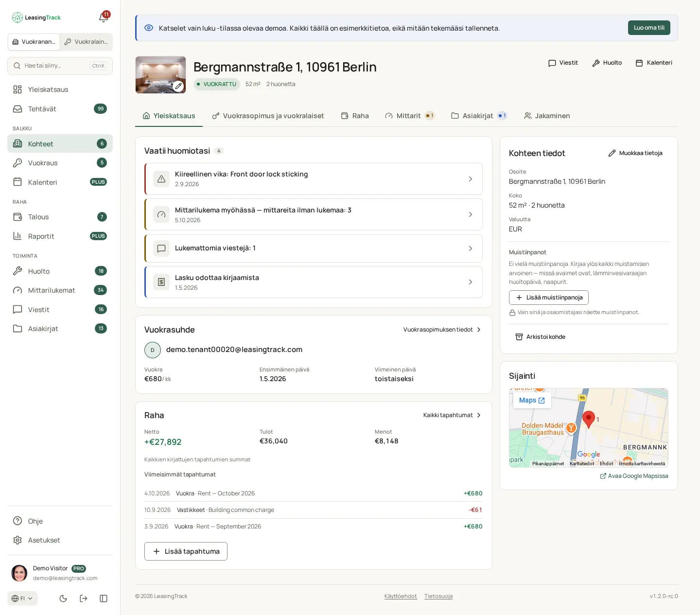Screen dimensions: 700x615
Task: Go to Huolto in the sidebar
Action: click(x=60, y=271)
